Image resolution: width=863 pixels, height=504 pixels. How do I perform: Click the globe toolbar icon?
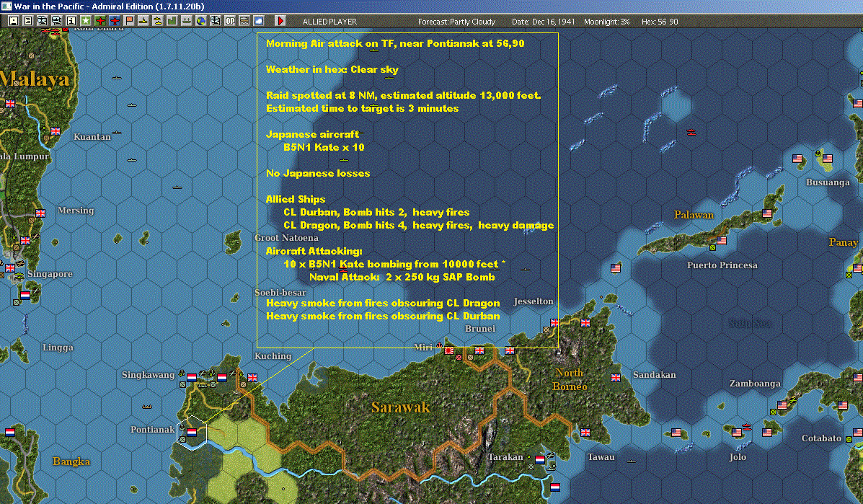(x=201, y=21)
